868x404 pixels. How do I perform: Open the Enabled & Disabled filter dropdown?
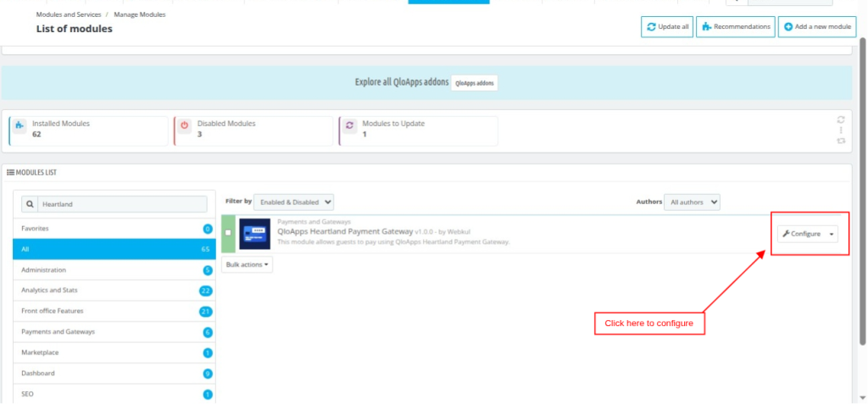point(294,202)
